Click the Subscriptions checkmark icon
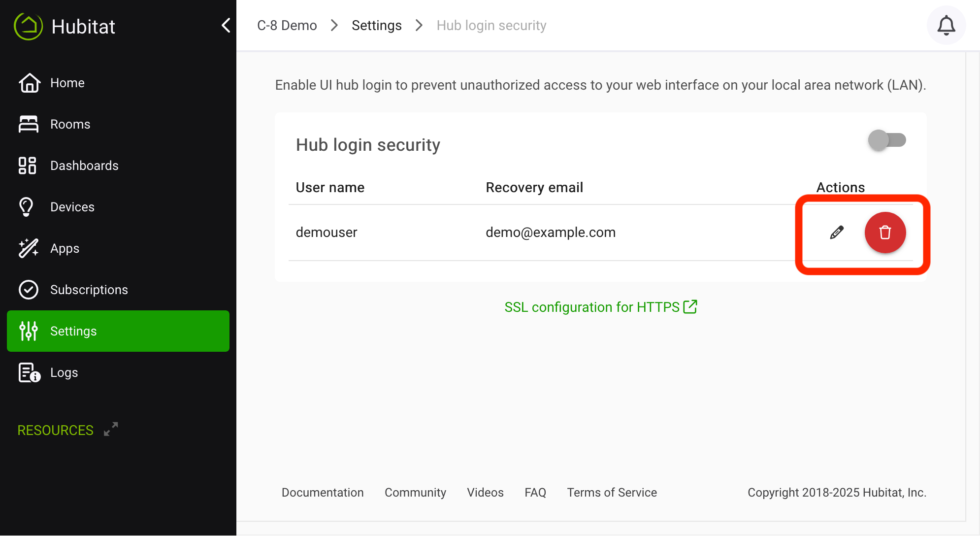 tap(28, 290)
